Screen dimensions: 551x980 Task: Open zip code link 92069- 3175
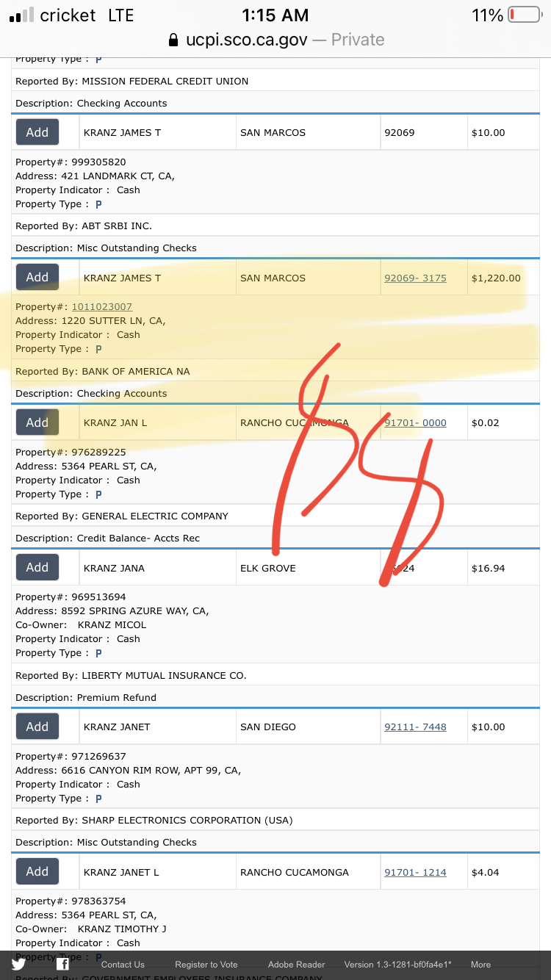415,278
